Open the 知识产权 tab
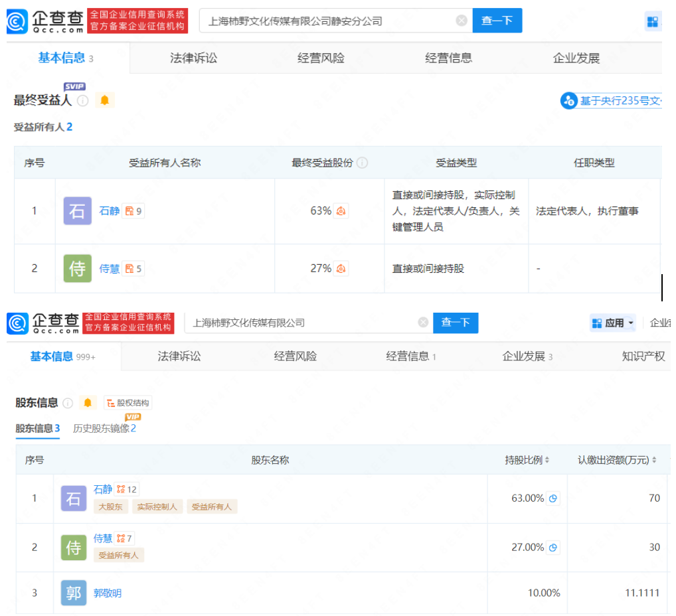This screenshot has height=616, width=676. (643, 356)
